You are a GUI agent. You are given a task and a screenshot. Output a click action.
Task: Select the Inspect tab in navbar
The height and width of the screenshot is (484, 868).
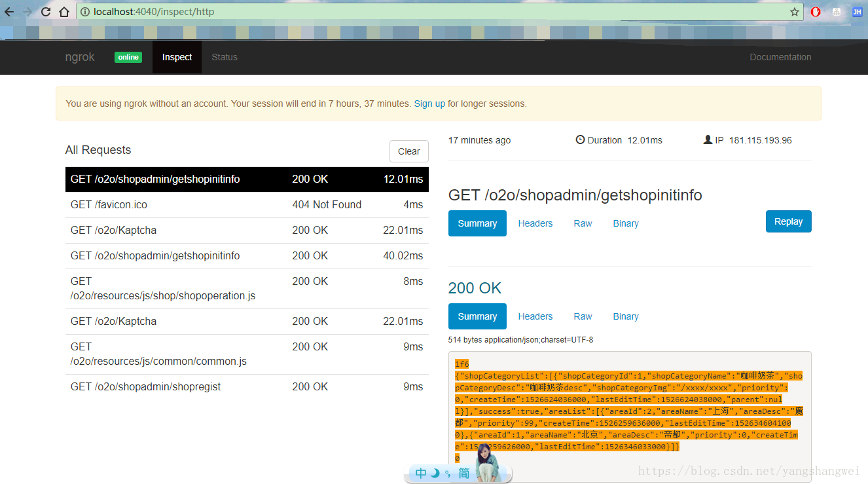tap(177, 57)
